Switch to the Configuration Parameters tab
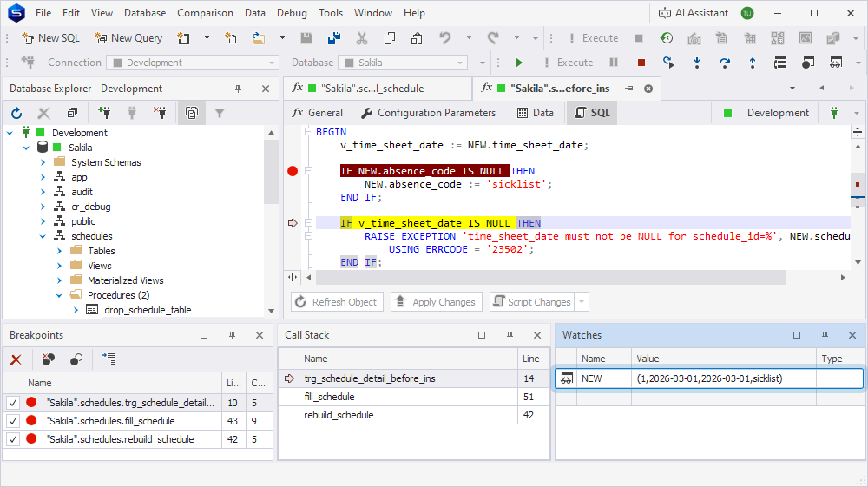This screenshot has width=868, height=487. [428, 113]
